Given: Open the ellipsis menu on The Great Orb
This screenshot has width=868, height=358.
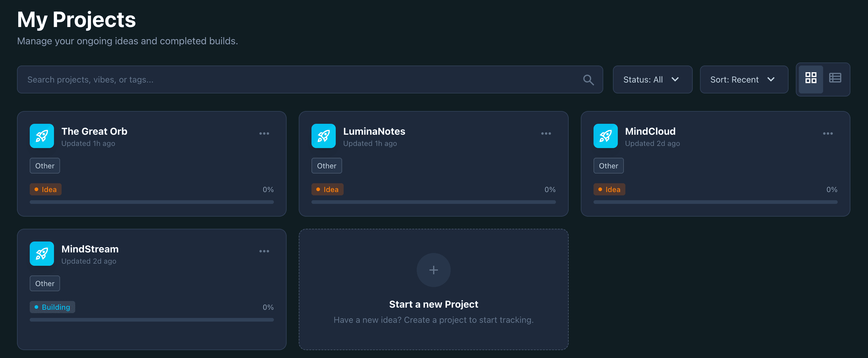Looking at the screenshot, I should pos(264,133).
